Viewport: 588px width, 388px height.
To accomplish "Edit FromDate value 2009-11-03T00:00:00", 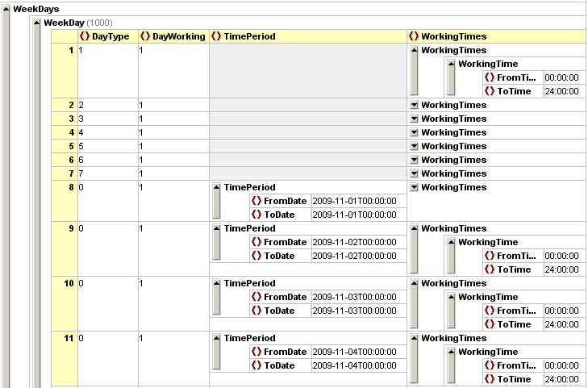I will coord(353,297).
